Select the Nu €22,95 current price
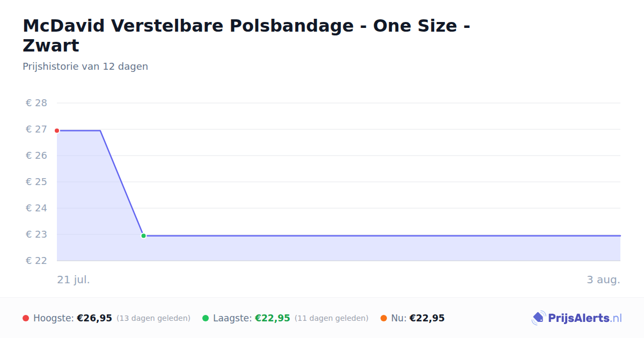Screen dimensions: 644x338 click(427, 318)
